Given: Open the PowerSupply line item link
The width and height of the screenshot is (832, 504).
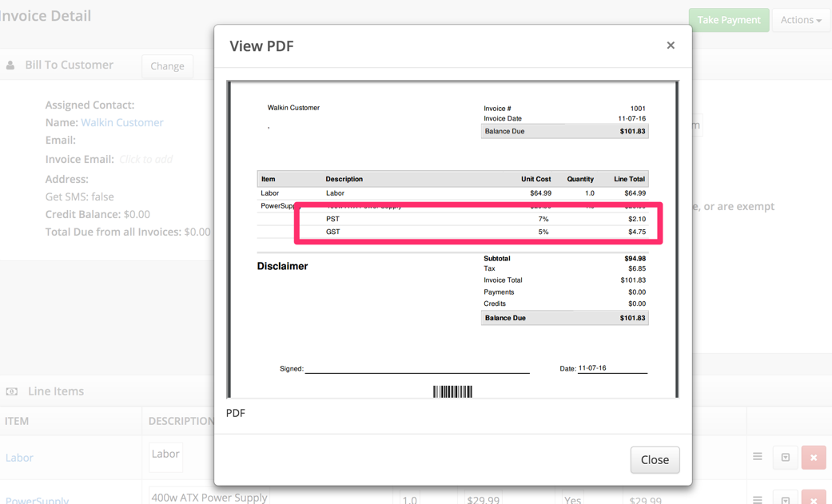Looking at the screenshot, I should [37, 499].
